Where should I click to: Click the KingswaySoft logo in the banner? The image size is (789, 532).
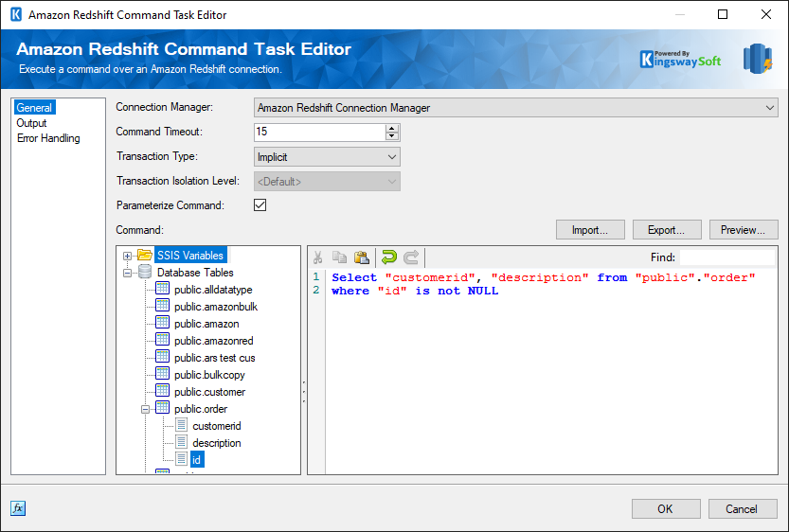click(680, 60)
